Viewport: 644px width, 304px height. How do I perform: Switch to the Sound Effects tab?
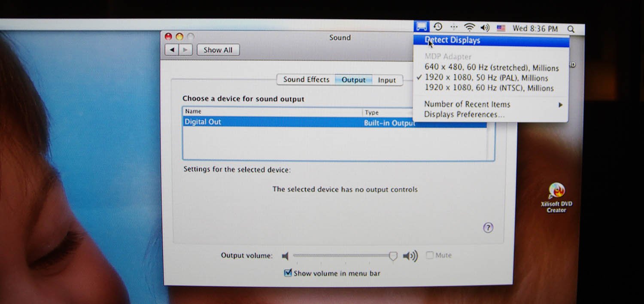tap(306, 79)
